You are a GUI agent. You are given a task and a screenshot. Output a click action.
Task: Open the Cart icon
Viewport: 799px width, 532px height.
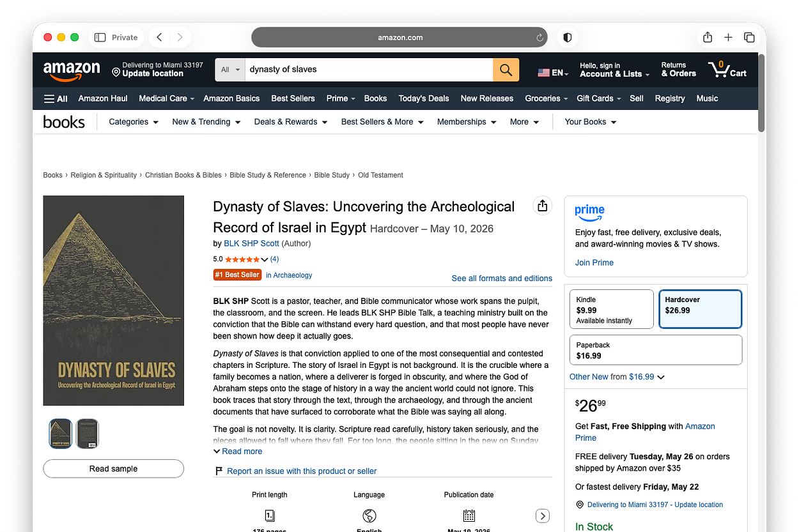click(x=727, y=69)
